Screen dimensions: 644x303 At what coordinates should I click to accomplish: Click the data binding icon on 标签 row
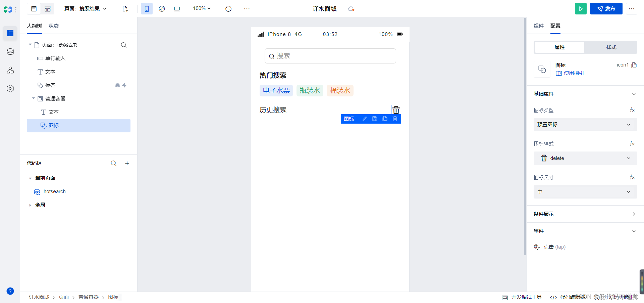click(117, 85)
